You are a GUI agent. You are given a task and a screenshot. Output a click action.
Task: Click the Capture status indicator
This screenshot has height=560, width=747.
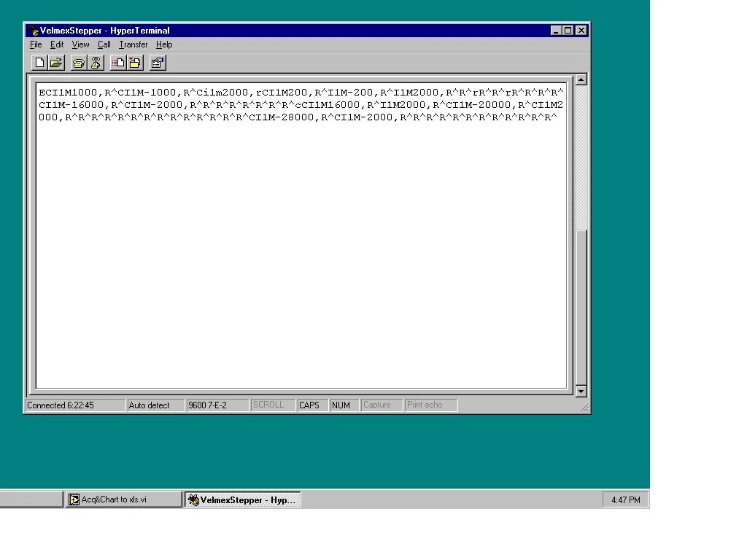point(382,405)
